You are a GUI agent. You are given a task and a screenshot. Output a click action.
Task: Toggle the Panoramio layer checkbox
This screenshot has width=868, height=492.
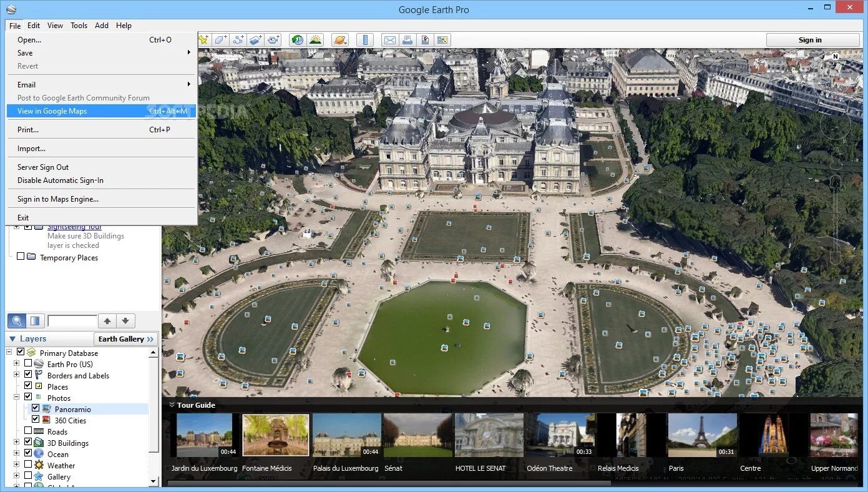36,409
